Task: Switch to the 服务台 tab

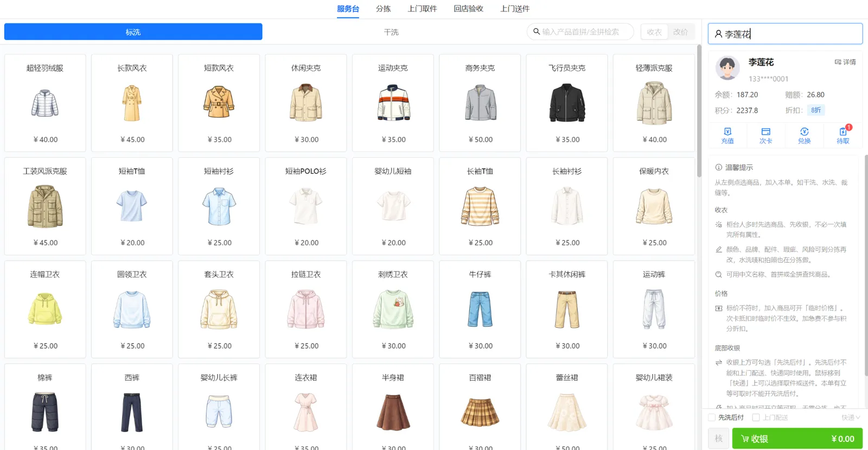Action: click(x=348, y=9)
